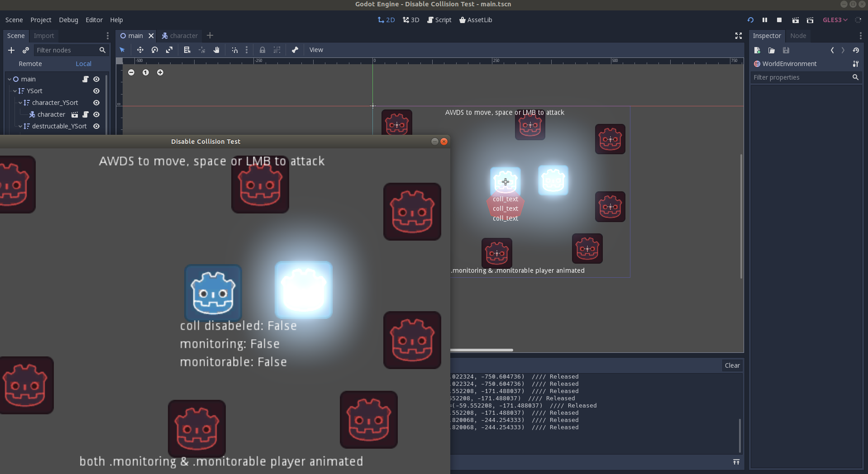
Task: Open the Debug menu
Action: [x=68, y=20]
